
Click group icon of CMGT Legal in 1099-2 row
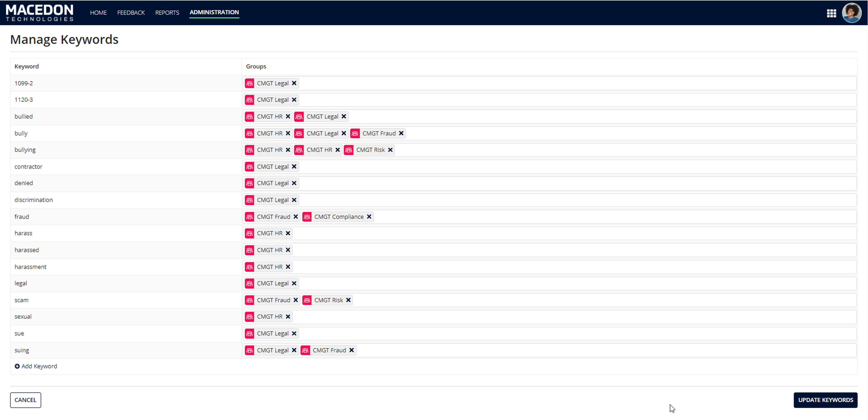(x=249, y=83)
